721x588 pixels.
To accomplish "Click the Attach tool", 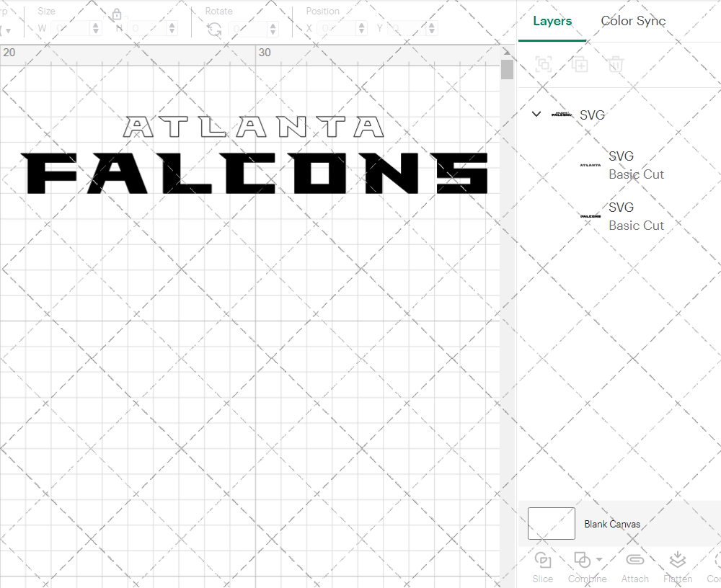I will (x=635, y=568).
